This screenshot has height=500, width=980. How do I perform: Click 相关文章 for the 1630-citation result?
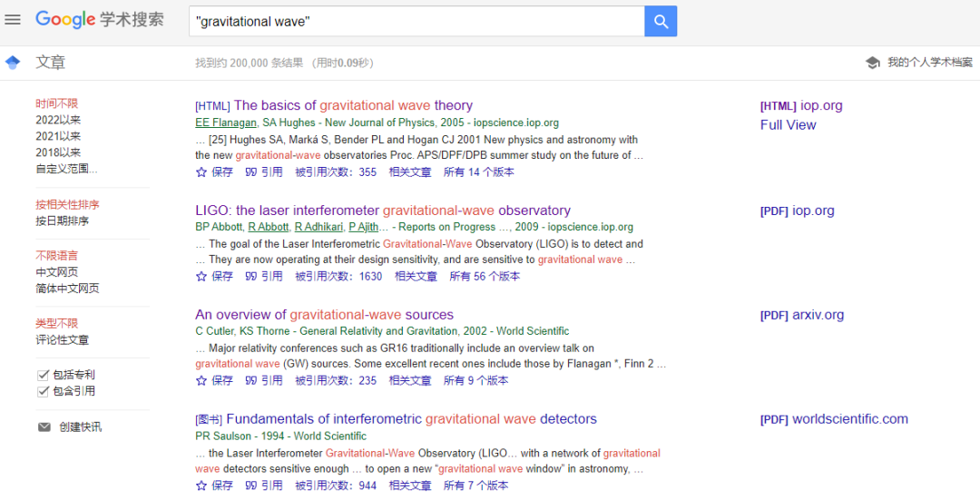tap(416, 276)
